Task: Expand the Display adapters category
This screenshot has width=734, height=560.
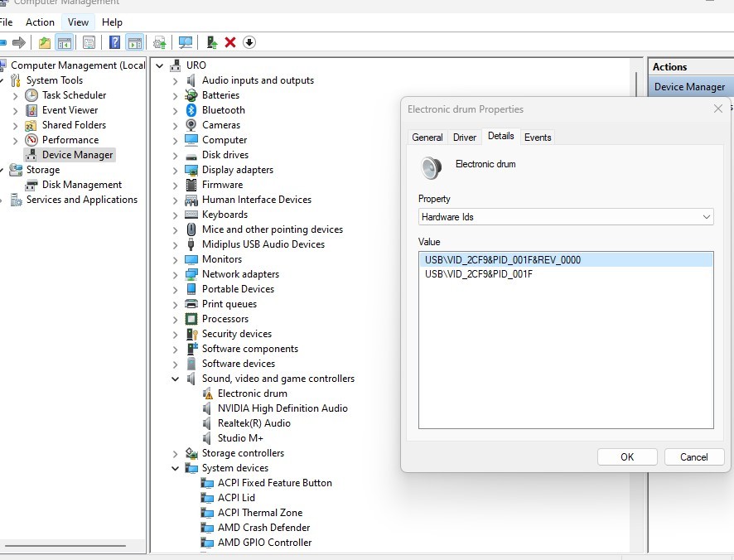Action: pos(175,171)
